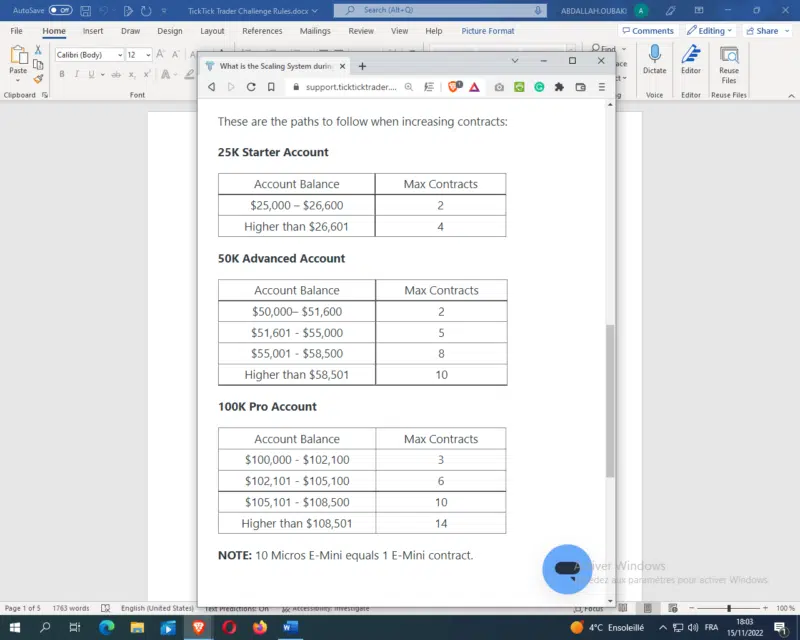Toggle Superscript formatting
800x640 pixels.
click(146, 75)
